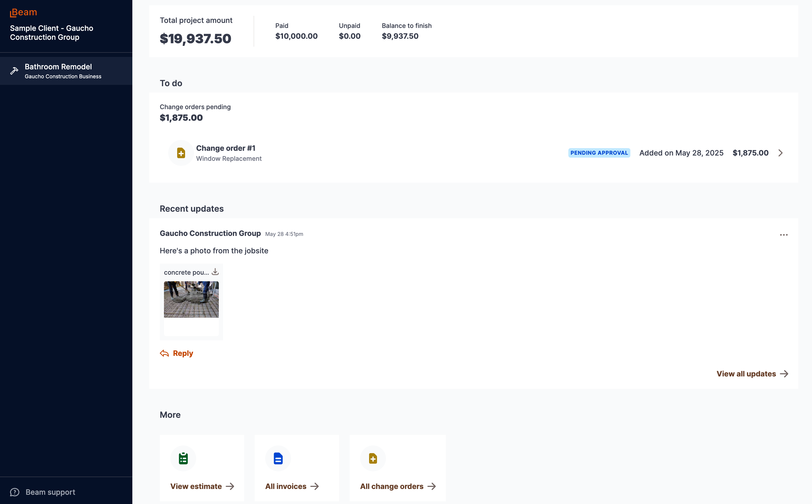Click the Gaucho Construction Group author name
Viewport: 812px width, 504px height.
[210, 233]
